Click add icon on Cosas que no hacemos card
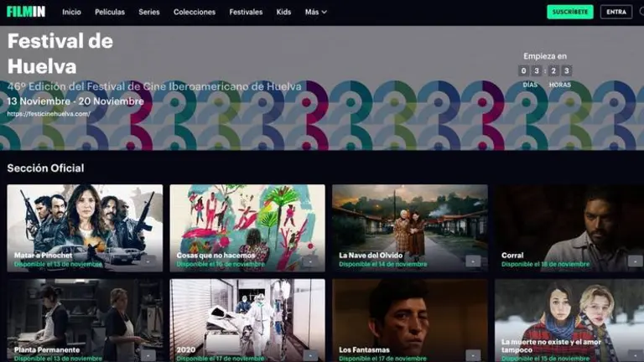The image size is (644, 362). coord(310,261)
